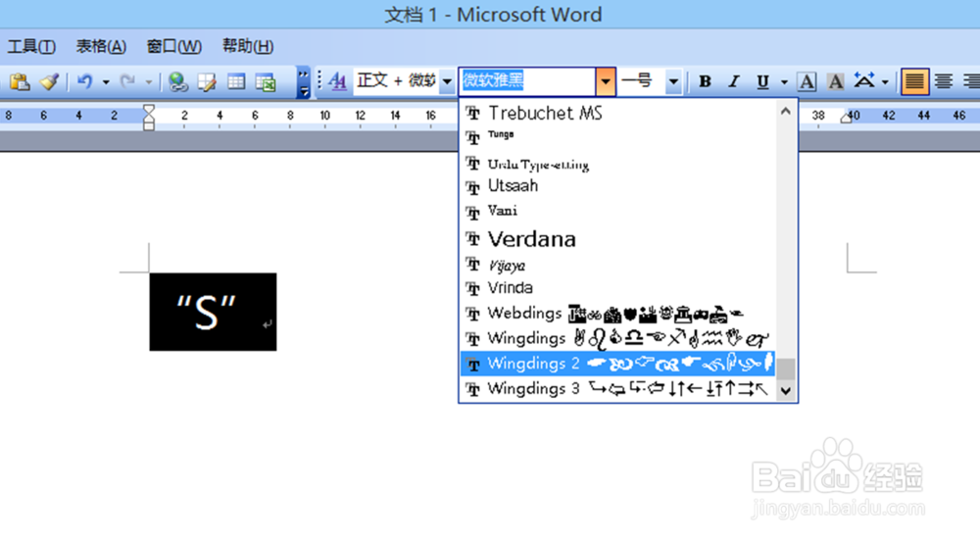
Task: Select Trebuchet MS font
Action: 617,113
